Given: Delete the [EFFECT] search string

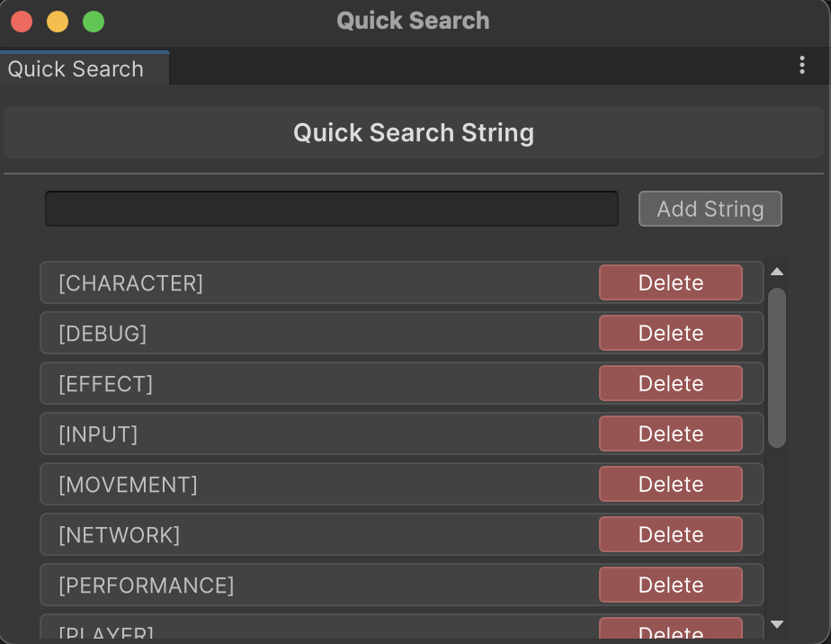Looking at the screenshot, I should click(x=670, y=383).
